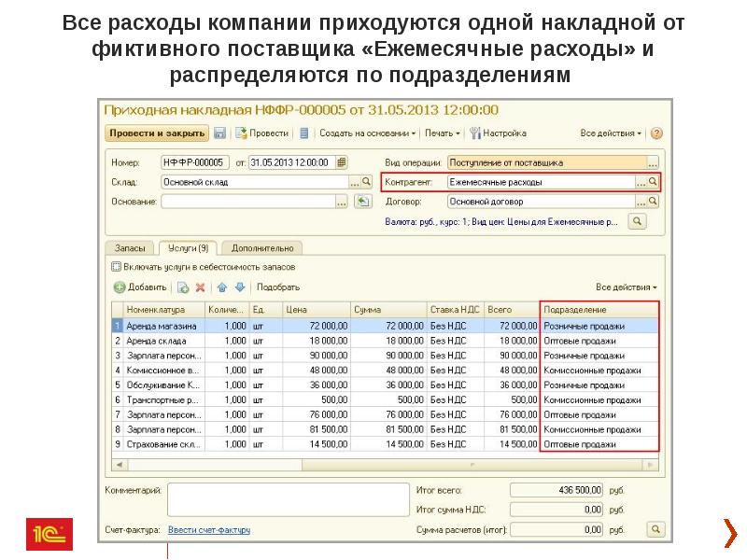Click magnifier icon next to Склад field
Screen dimensions: 747x560
(366, 182)
